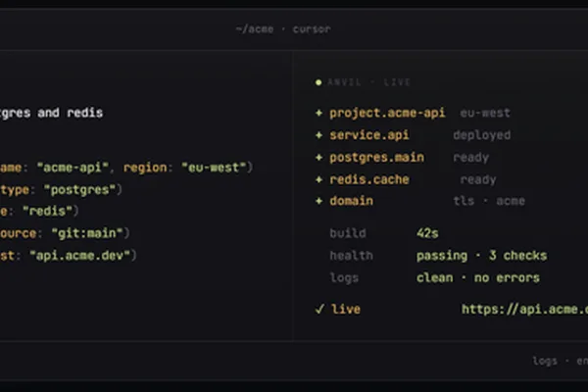Click the deployed status of service.api
The width and height of the screenshot is (588, 392).
pyautogui.click(x=482, y=135)
